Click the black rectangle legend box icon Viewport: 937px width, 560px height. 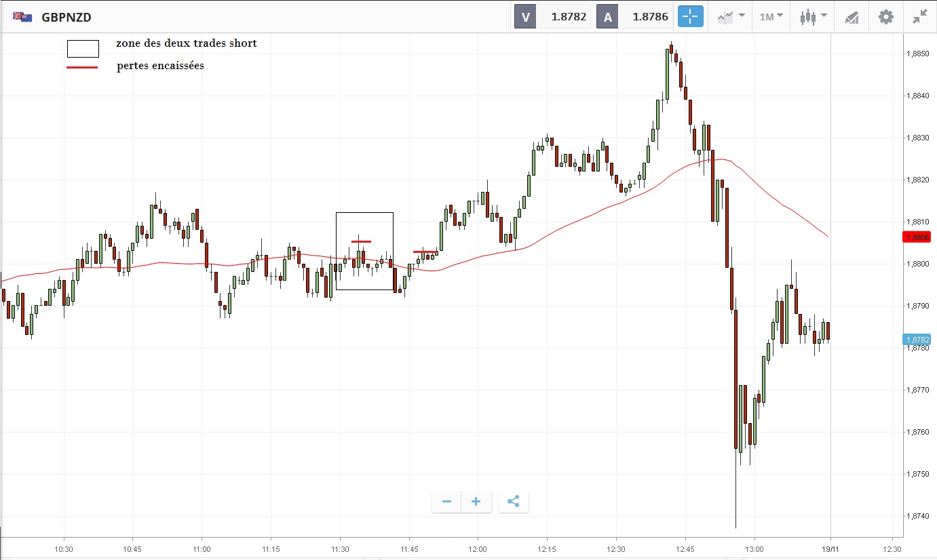tap(83, 48)
